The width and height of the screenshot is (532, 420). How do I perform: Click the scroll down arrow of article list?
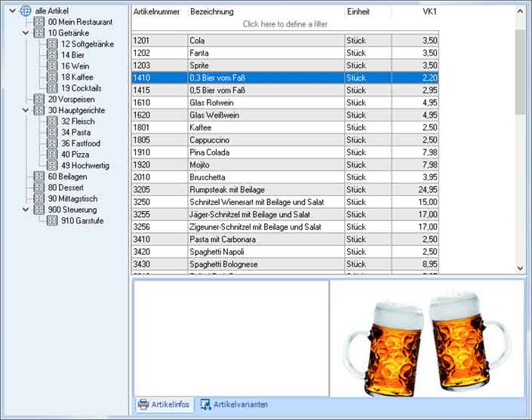tap(520, 268)
